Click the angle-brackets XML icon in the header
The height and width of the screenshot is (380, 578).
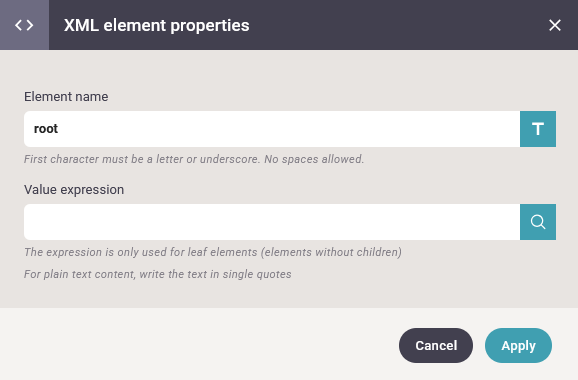tap(24, 25)
